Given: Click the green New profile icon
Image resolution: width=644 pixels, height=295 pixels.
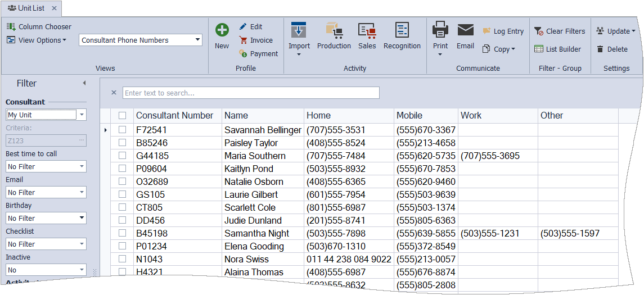Looking at the screenshot, I should coord(222,30).
